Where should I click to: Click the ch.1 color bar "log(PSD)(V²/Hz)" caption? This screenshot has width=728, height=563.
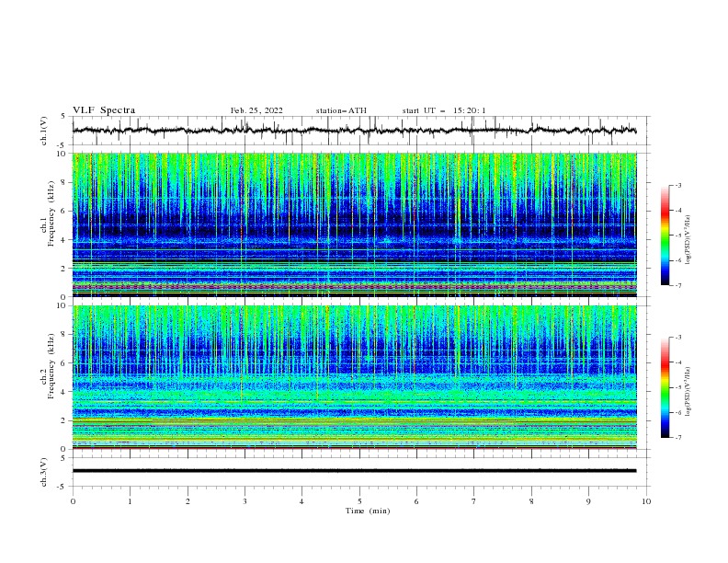click(688, 240)
